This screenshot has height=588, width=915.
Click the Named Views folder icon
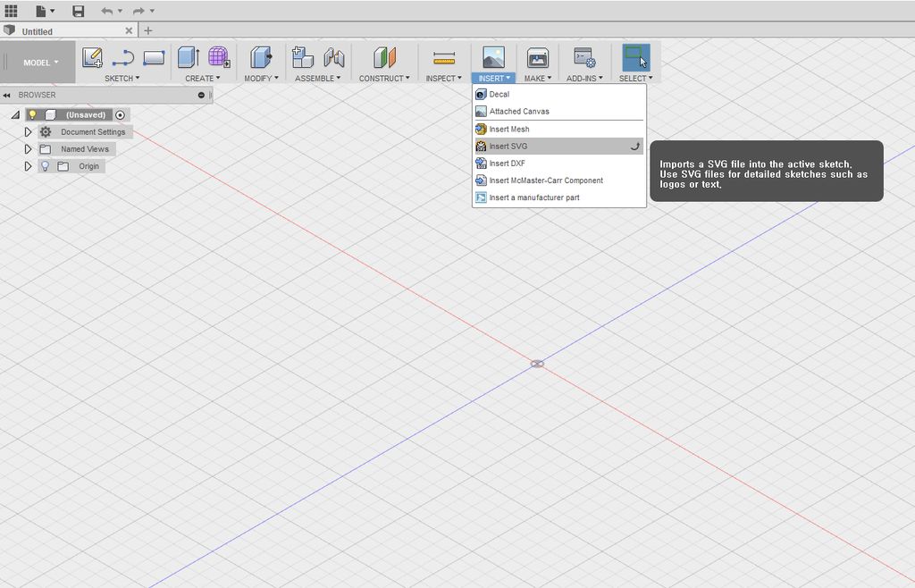46,149
